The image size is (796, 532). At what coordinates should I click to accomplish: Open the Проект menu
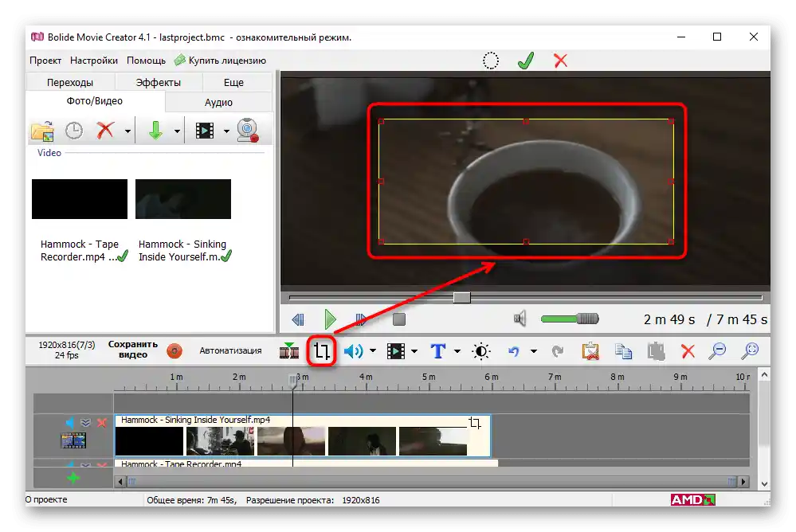coord(45,61)
